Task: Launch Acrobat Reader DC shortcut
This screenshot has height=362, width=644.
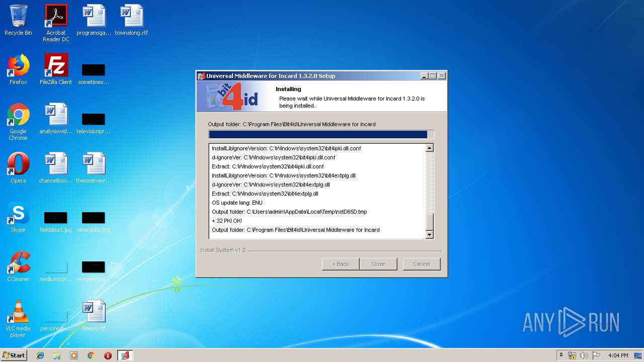Action: tap(56, 23)
